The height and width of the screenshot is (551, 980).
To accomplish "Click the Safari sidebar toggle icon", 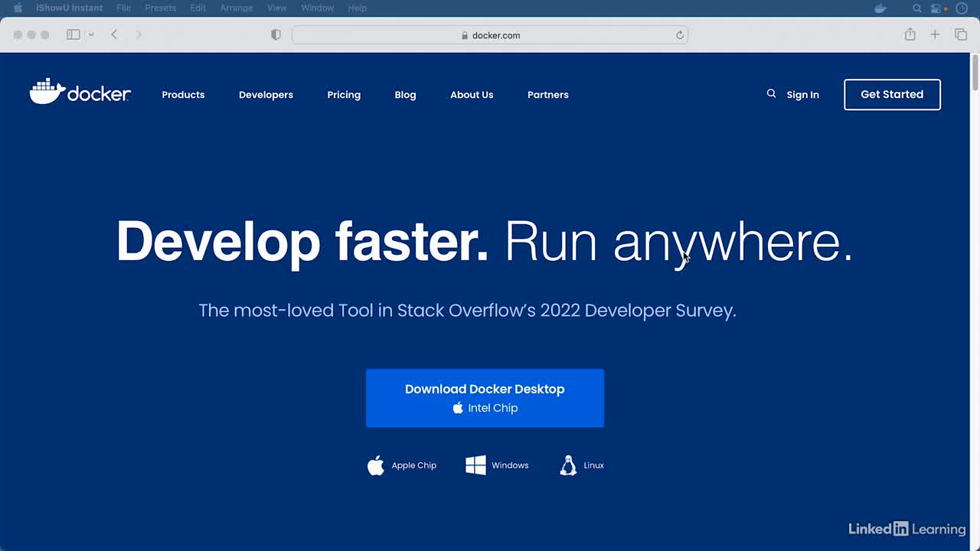I will pyautogui.click(x=73, y=34).
